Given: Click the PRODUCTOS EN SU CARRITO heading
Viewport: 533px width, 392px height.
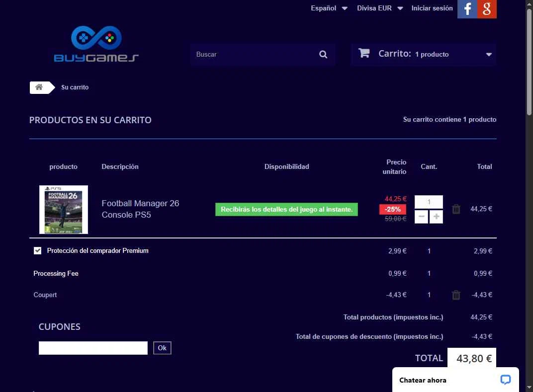Looking at the screenshot, I should 90,120.
